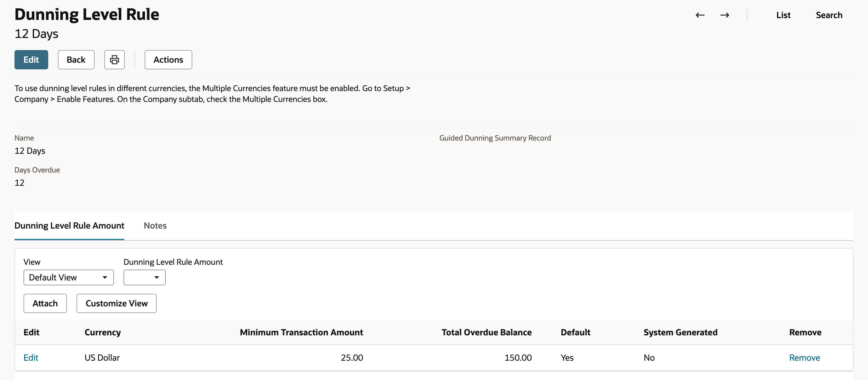
Task: Click Minimum Transaction Amount column header
Action: pyautogui.click(x=301, y=332)
